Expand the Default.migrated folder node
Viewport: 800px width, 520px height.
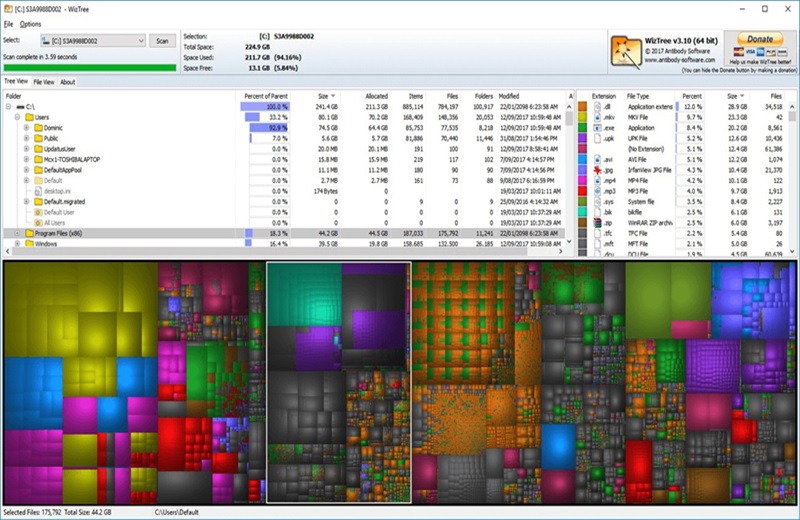26,202
